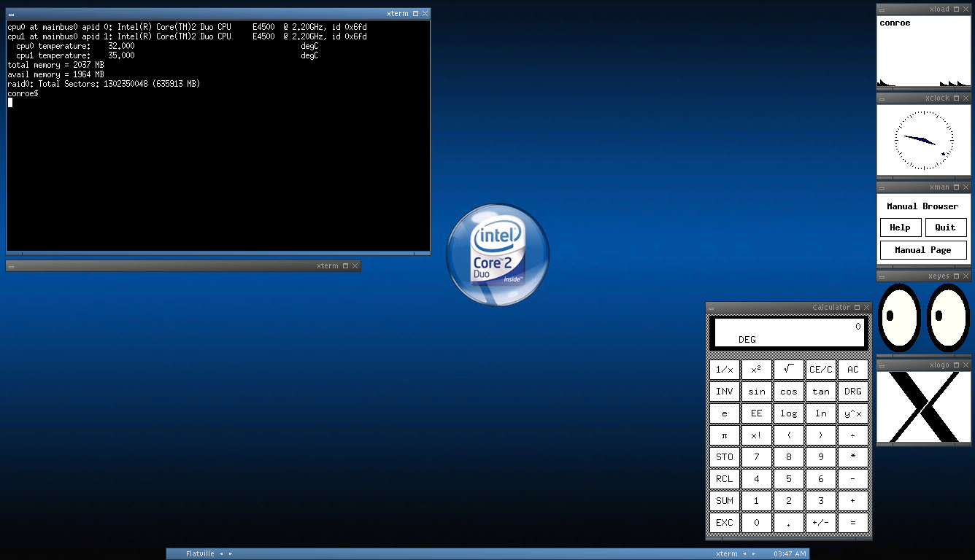
Task: Click the tan key in Calculator
Action: click(x=821, y=392)
